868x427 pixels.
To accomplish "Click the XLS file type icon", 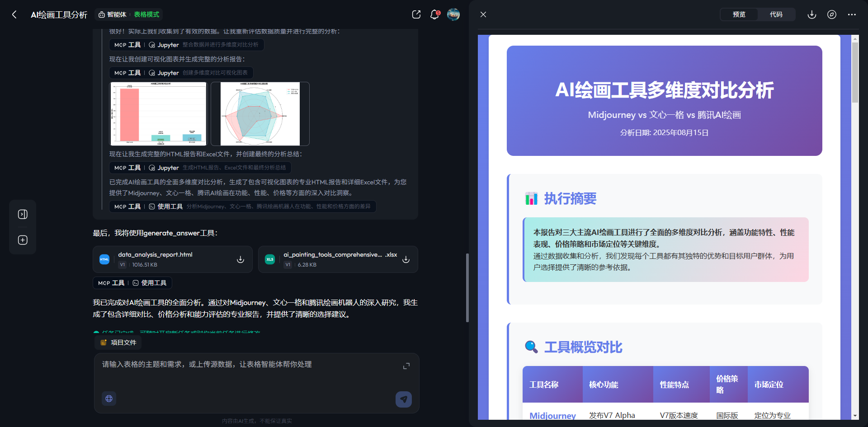I will click(270, 259).
